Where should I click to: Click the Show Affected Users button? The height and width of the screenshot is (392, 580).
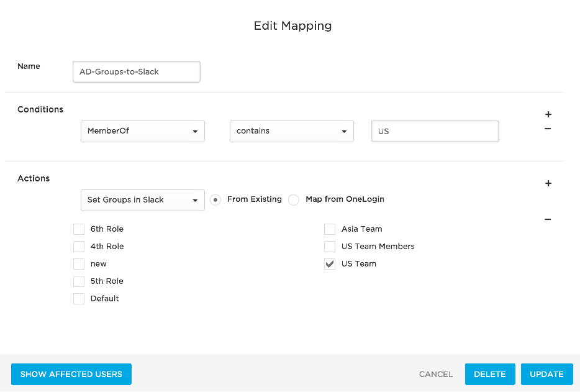[x=71, y=374]
